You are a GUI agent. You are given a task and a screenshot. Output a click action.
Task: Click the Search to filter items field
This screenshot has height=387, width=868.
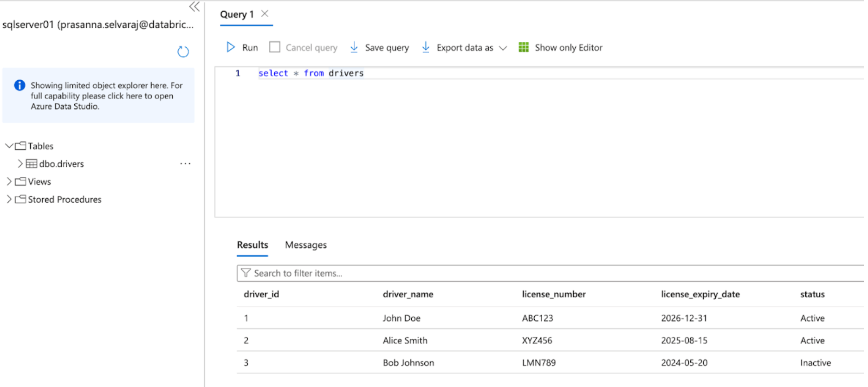pos(550,273)
